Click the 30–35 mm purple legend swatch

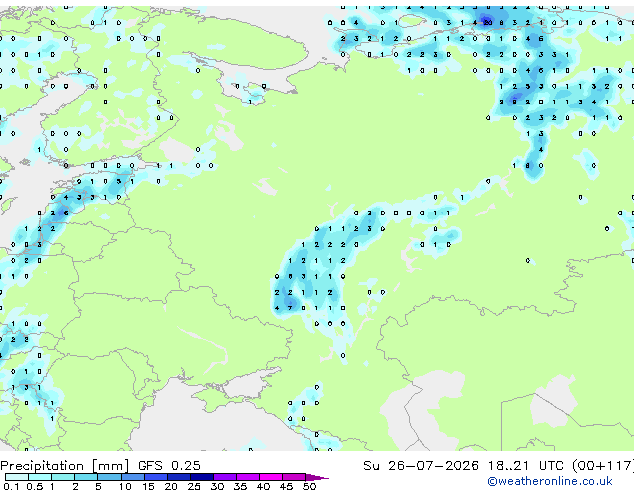point(224,477)
